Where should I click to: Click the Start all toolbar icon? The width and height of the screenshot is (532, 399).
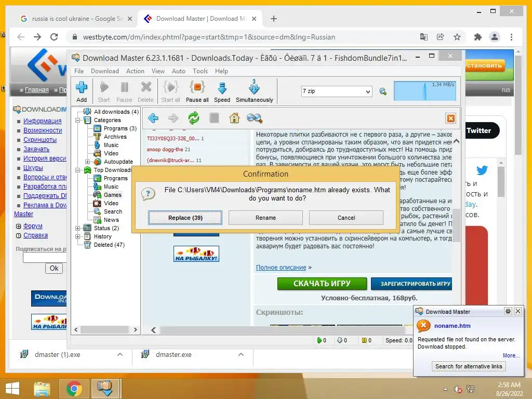pyautogui.click(x=170, y=91)
